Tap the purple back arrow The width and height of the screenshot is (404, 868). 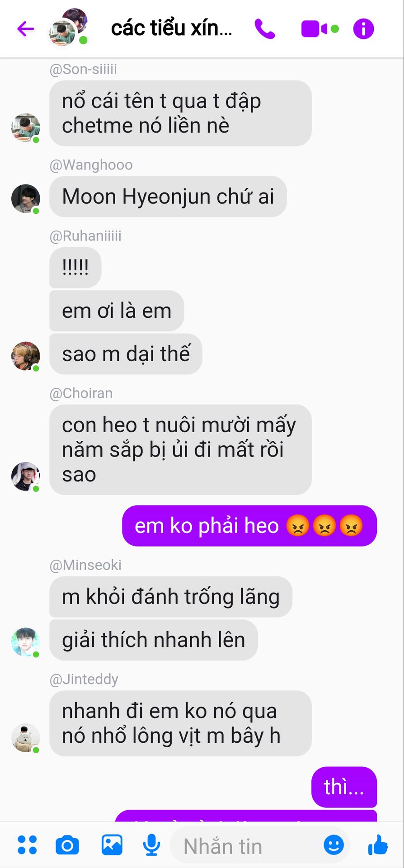pos(26,29)
